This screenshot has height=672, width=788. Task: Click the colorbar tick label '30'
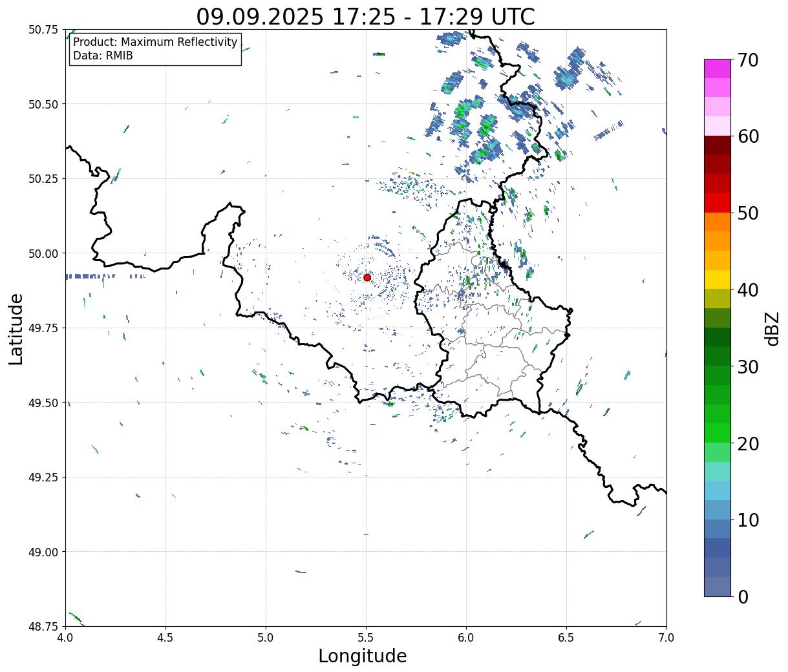pyautogui.click(x=748, y=366)
